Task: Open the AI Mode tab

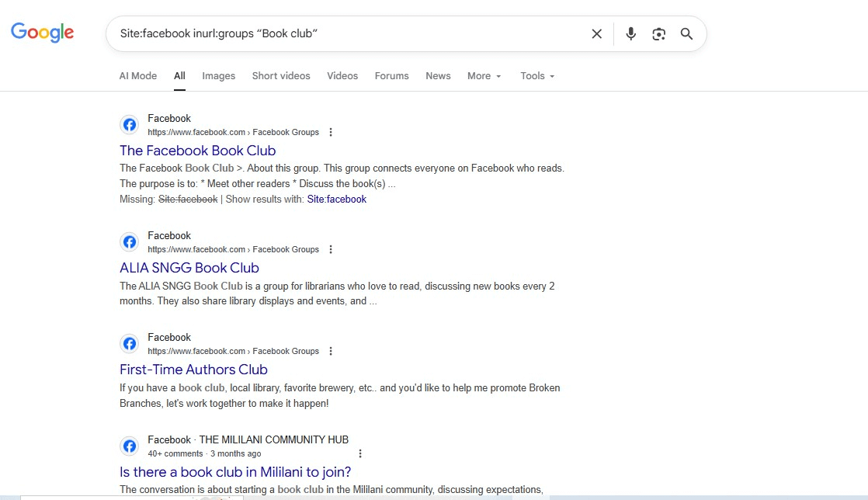Action: (137, 75)
